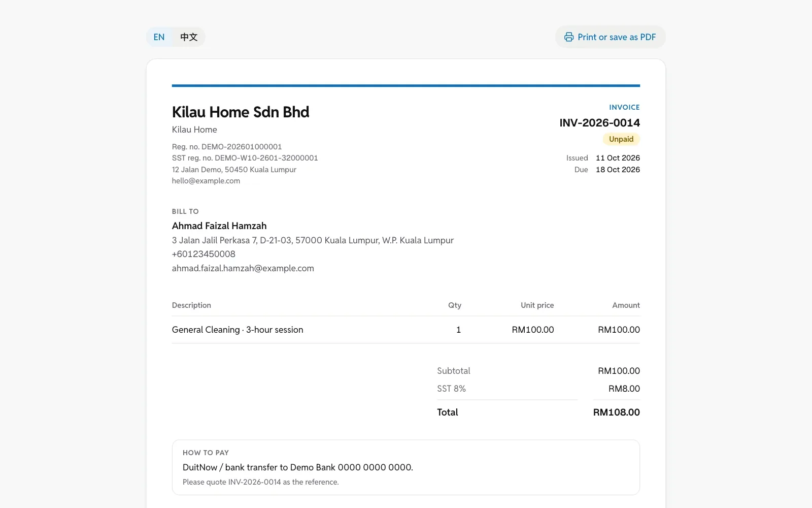Click phone number +60123450008
This screenshot has width=812, height=508.
point(204,254)
